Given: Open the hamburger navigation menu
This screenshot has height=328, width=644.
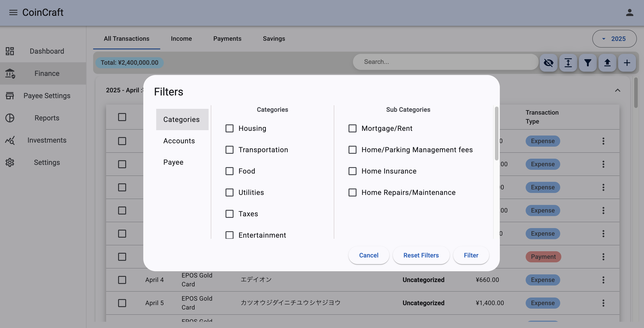Looking at the screenshot, I should 13,12.
